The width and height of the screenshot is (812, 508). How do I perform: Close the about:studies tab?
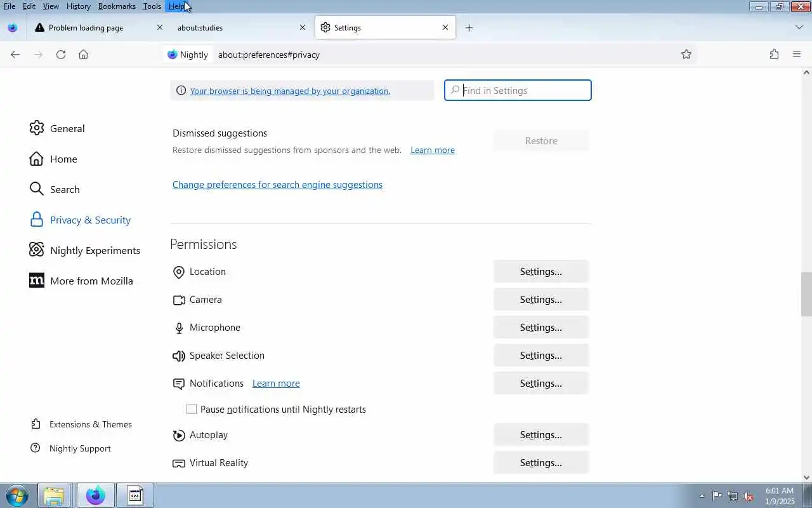click(x=303, y=28)
